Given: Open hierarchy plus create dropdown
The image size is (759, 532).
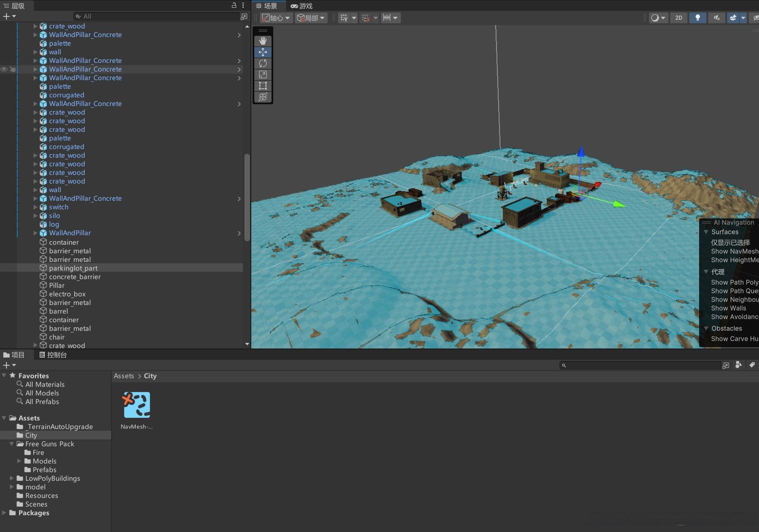Looking at the screenshot, I should coord(9,16).
